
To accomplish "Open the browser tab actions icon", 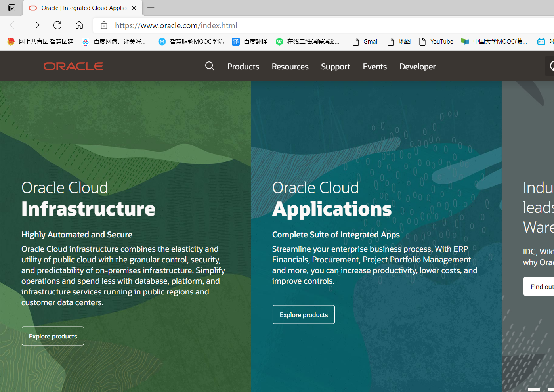I will coord(12,8).
